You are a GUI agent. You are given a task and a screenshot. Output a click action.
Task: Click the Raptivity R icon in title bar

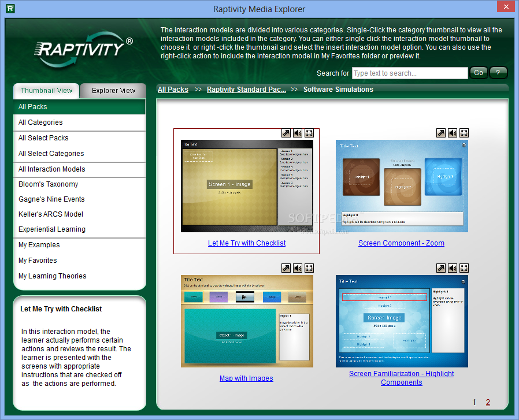point(10,9)
